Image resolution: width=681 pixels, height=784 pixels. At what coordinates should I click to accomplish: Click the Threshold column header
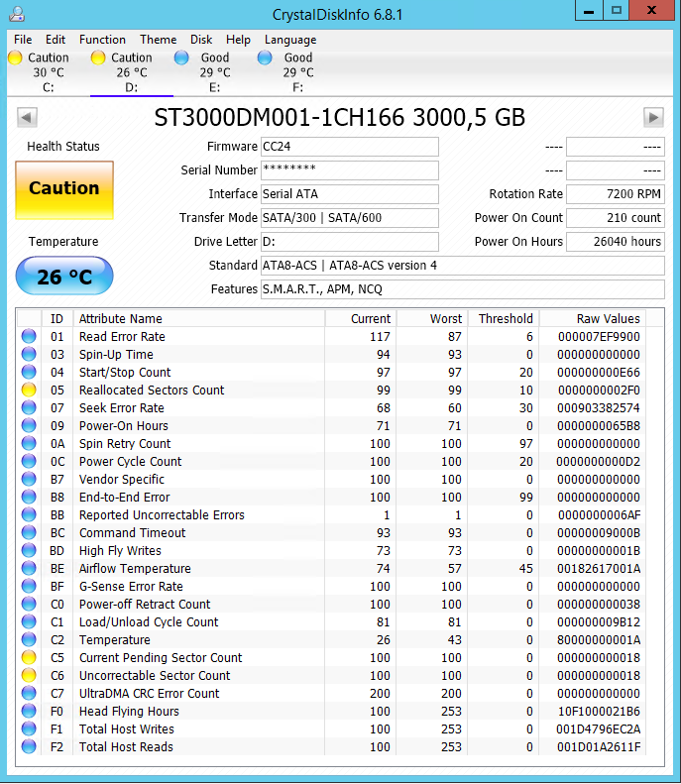(x=504, y=318)
